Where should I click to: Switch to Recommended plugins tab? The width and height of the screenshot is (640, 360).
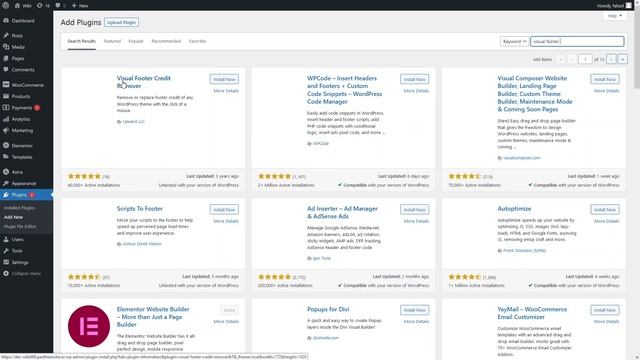(x=166, y=41)
